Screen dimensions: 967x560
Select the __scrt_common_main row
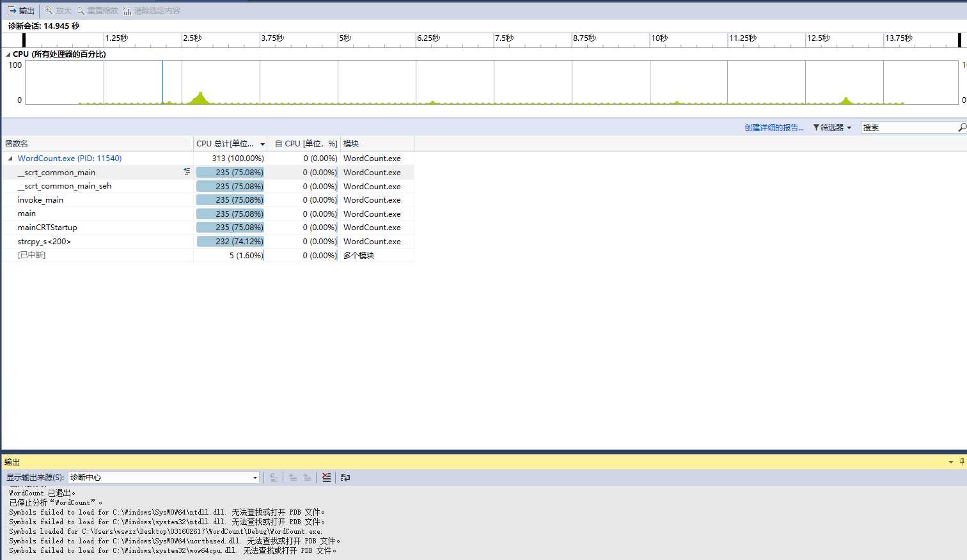pyautogui.click(x=208, y=173)
